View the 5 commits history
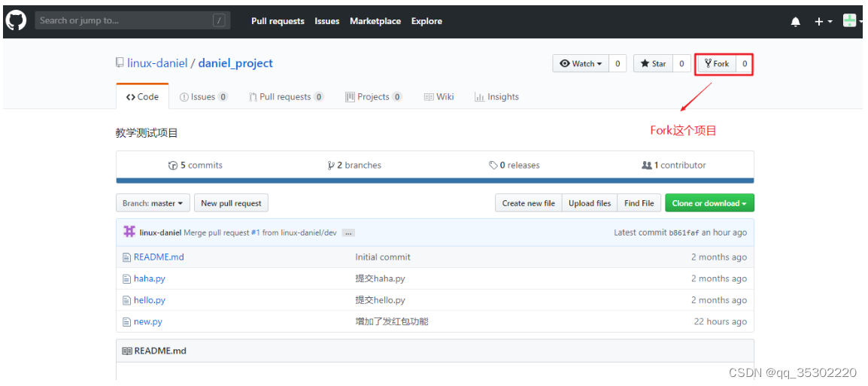Screen dimensions: 868x386 click(196, 165)
